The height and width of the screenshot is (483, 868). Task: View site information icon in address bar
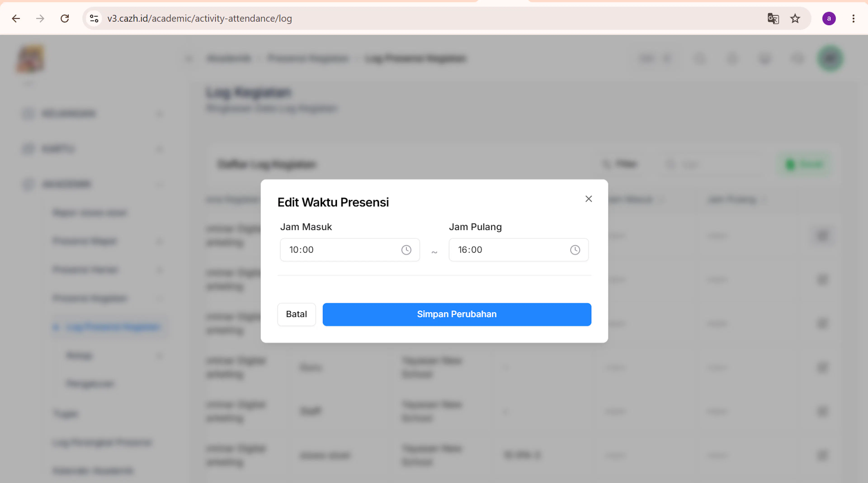(x=94, y=19)
